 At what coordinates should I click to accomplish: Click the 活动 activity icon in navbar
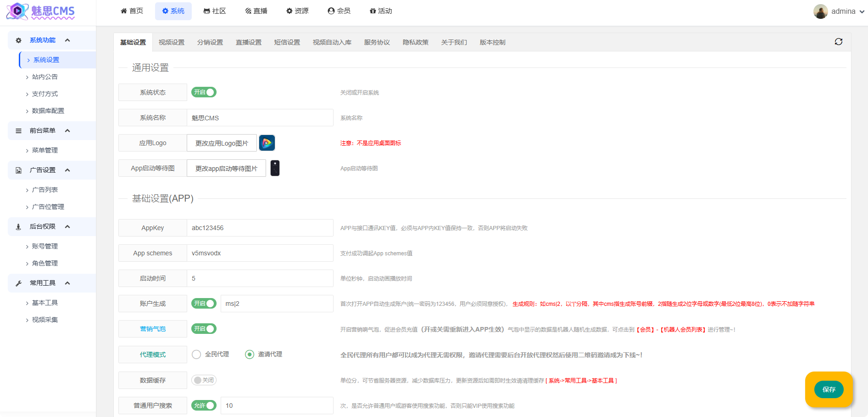[x=373, y=11]
